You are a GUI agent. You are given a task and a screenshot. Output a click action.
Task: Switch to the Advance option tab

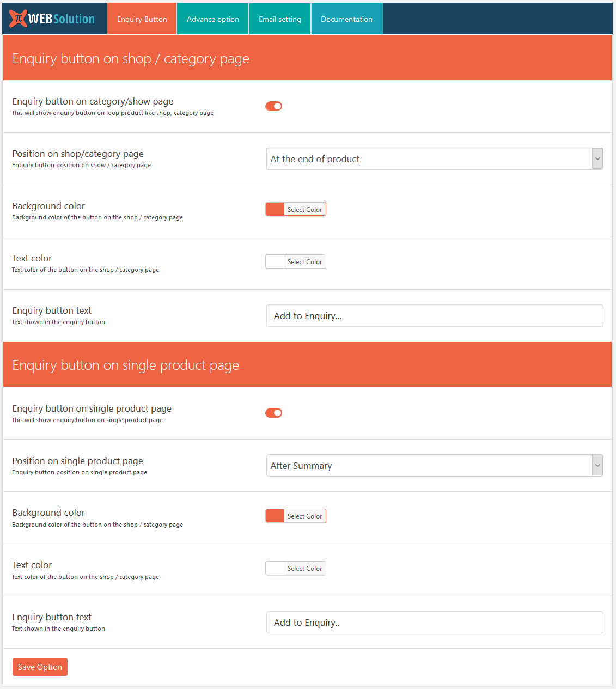(212, 19)
